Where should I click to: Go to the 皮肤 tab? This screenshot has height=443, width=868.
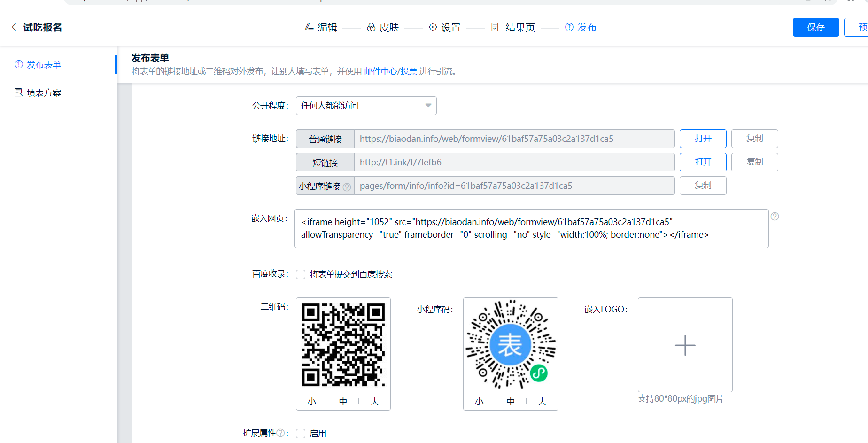tap(383, 28)
